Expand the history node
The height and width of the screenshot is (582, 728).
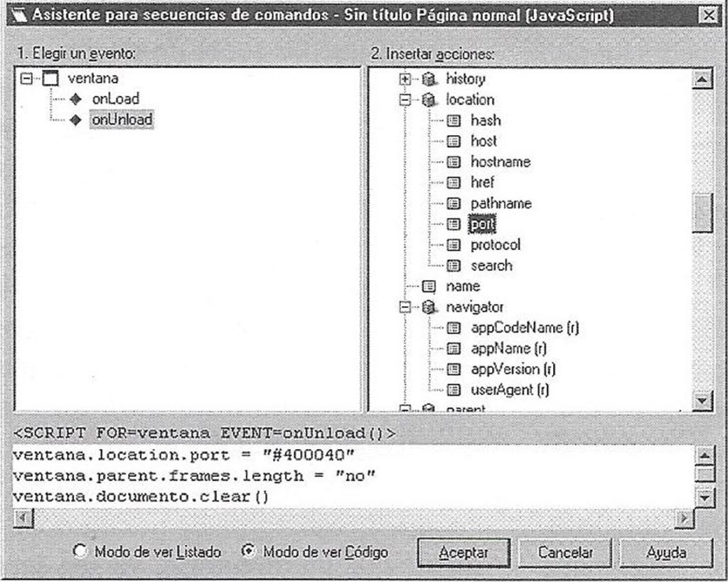[405, 80]
